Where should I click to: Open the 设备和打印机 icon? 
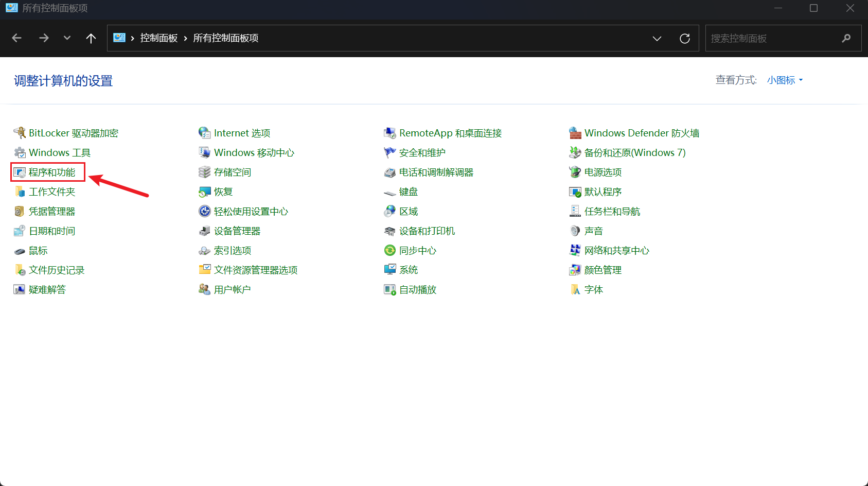tap(390, 231)
